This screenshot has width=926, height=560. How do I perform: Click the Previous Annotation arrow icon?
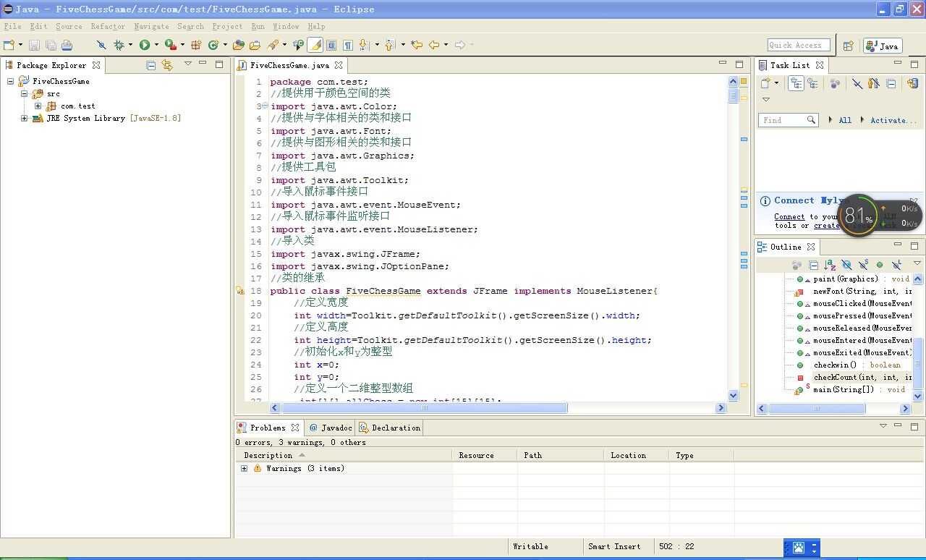tap(389, 45)
